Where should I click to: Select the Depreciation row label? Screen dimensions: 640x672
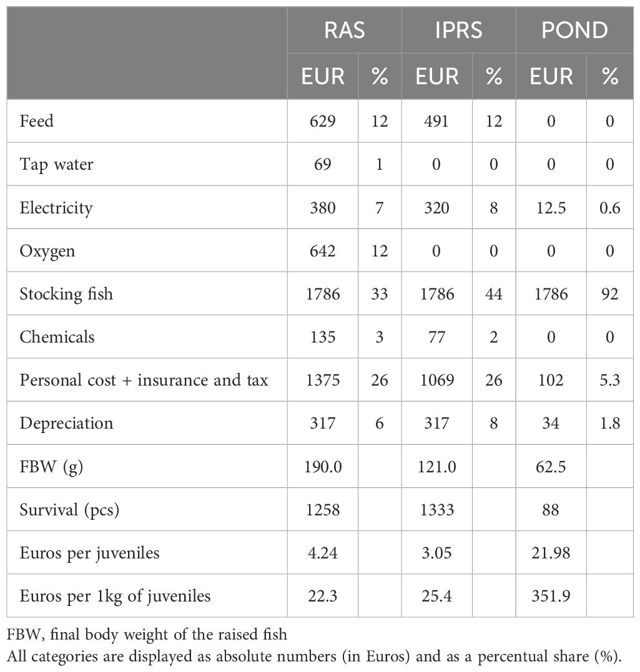[67, 423]
